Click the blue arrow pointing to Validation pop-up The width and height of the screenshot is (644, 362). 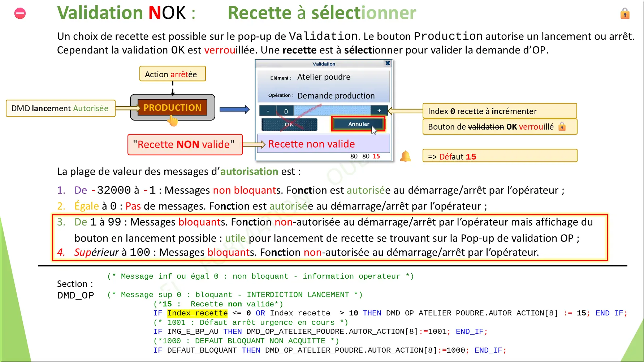[x=234, y=109]
